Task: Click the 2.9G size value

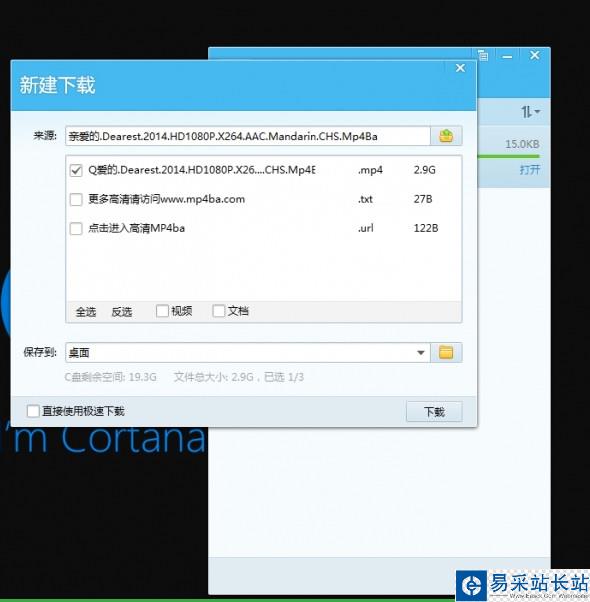Action: pos(425,170)
